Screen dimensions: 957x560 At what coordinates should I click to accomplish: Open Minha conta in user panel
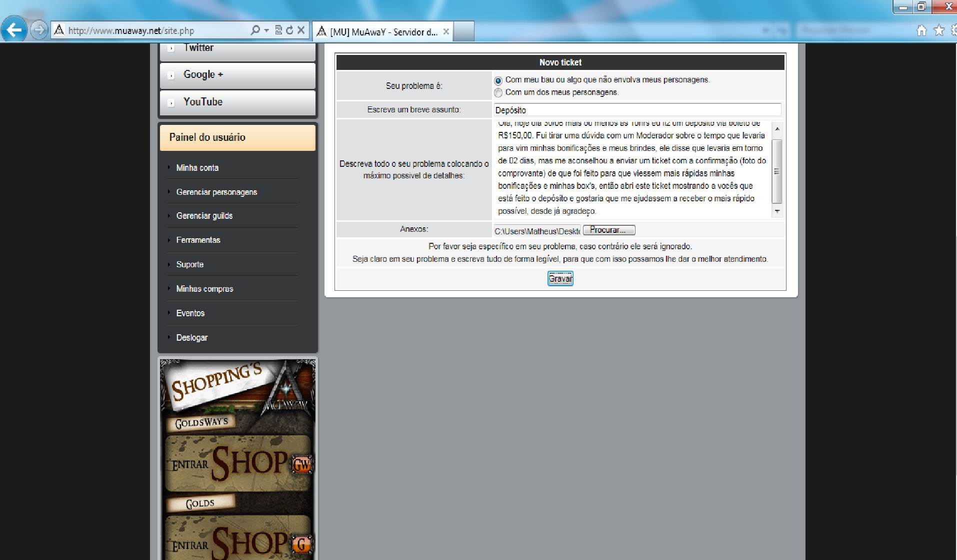(x=197, y=168)
